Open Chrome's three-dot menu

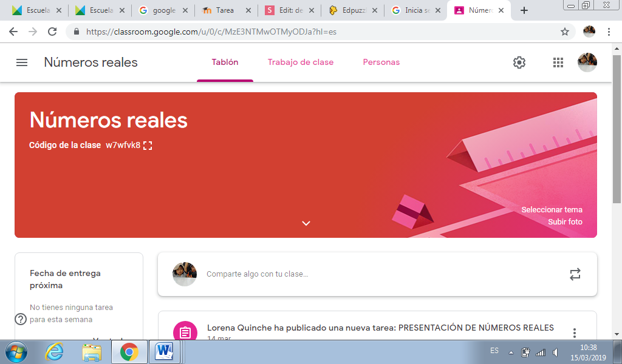point(609,32)
